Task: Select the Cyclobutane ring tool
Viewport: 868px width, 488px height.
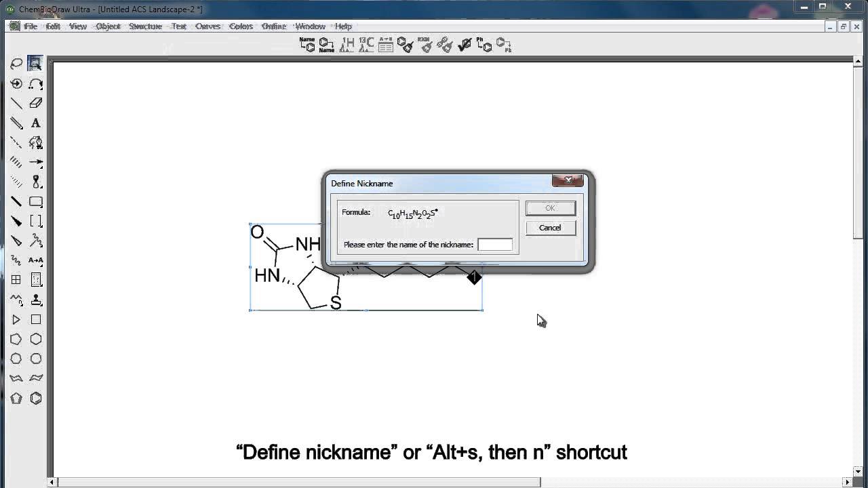Action: pos(35,319)
